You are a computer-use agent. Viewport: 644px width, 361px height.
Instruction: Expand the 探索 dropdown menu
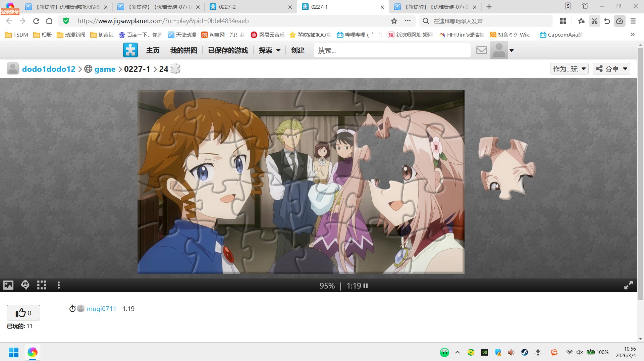[x=269, y=50]
